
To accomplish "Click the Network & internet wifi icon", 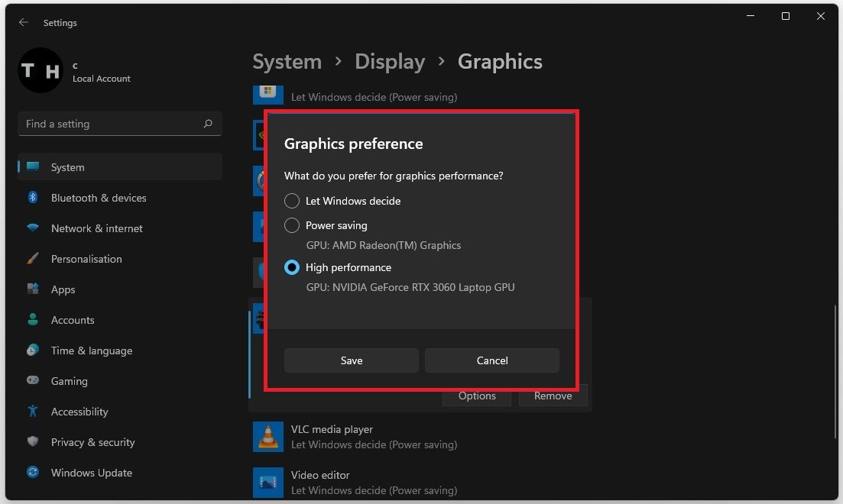I will coord(33,228).
